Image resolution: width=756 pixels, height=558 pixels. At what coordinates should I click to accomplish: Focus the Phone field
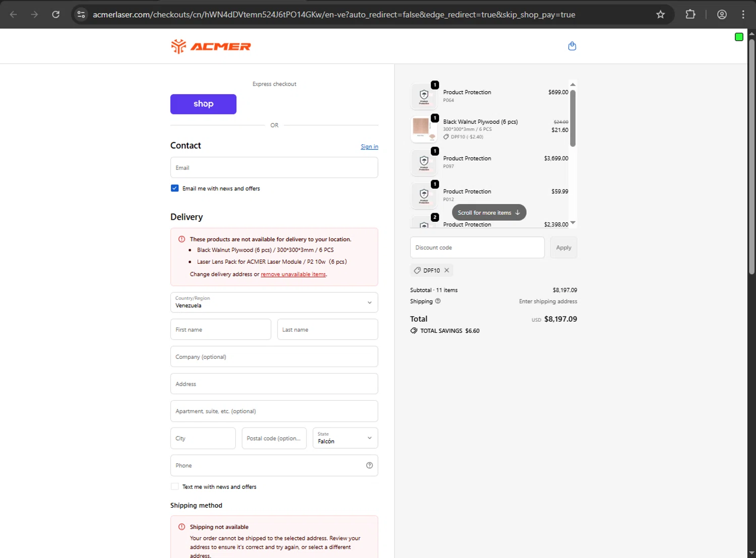coord(274,465)
